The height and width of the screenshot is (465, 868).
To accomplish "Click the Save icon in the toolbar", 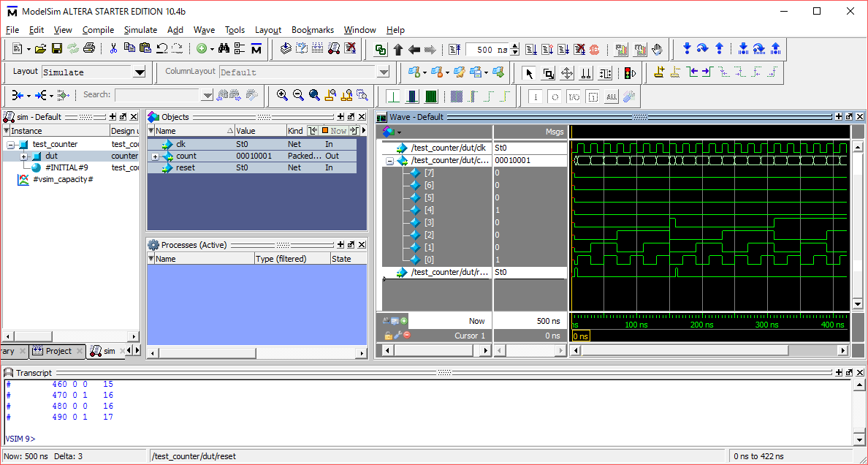I will [x=56, y=49].
